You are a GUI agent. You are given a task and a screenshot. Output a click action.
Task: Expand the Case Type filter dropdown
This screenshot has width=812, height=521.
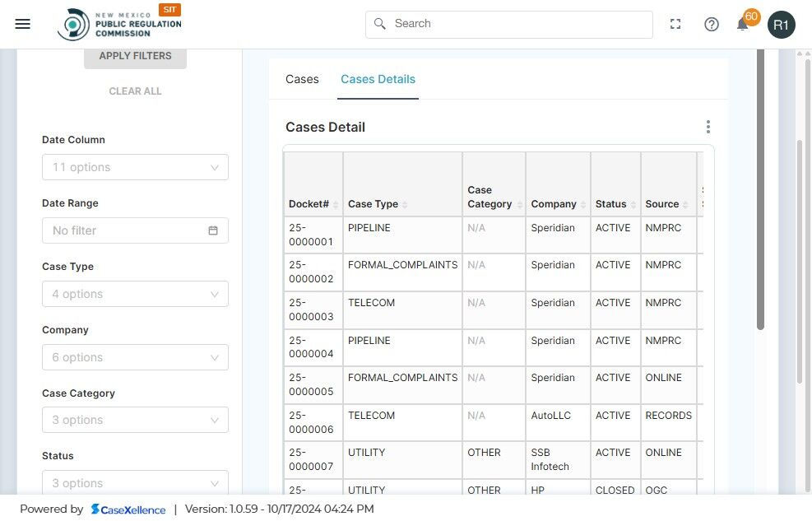click(x=135, y=294)
